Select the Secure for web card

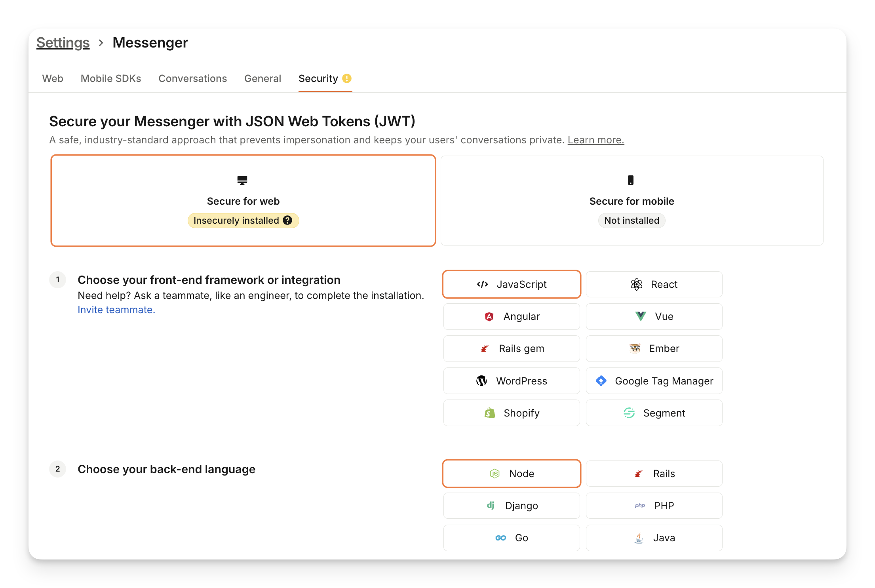(x=243, y=201)
